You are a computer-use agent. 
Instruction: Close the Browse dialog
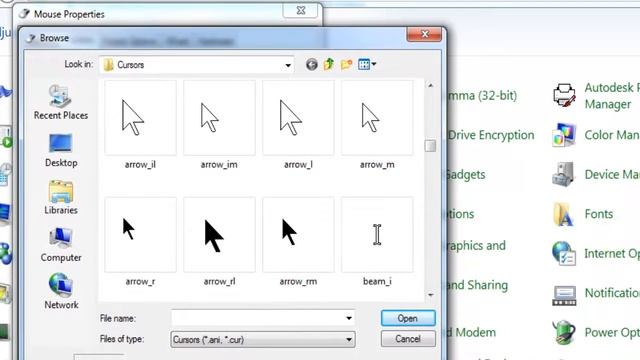(x=424, y=34)
